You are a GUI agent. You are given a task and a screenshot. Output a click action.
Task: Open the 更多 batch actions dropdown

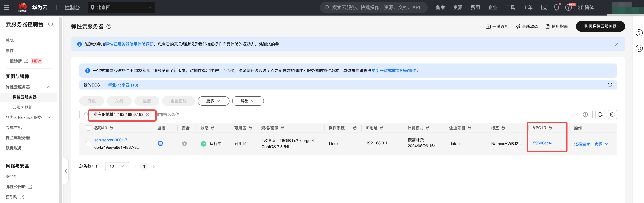pyautogui.click(x=213, y=101)
